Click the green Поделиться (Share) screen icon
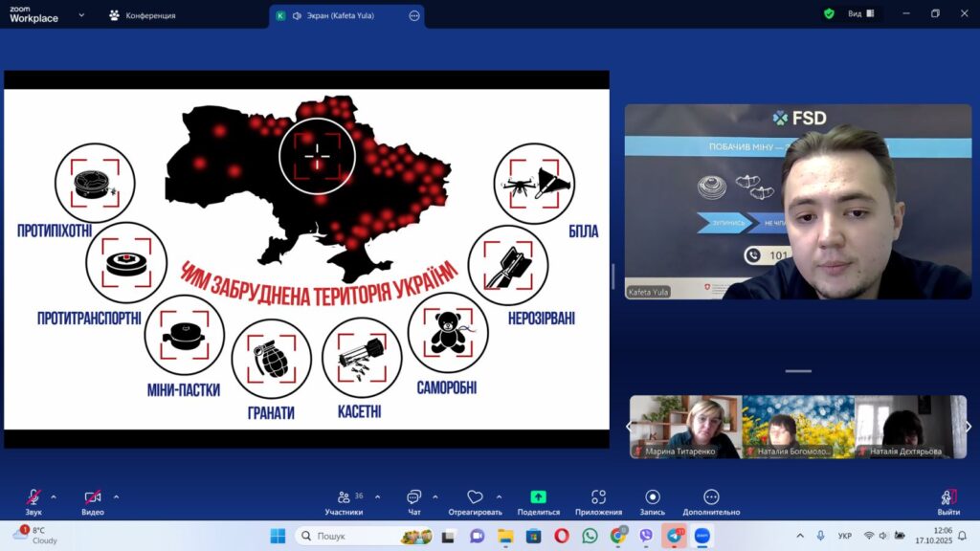980x551 pixels. coord(538,498)
